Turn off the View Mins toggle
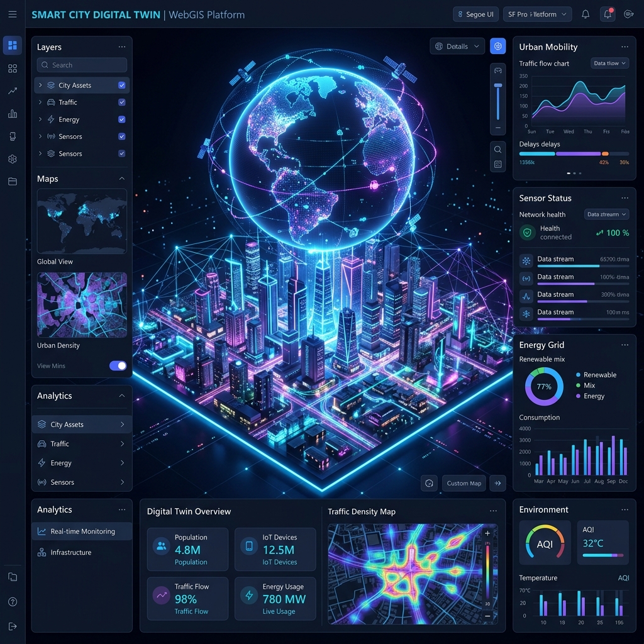This screenshot has height=644, width=644. 118,365
